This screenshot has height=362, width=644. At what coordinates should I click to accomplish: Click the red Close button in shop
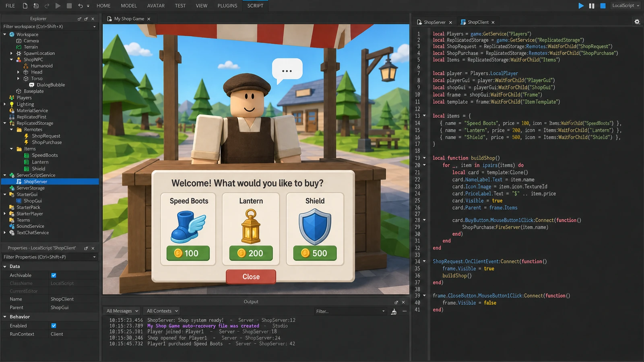click(x=251, y=277)
